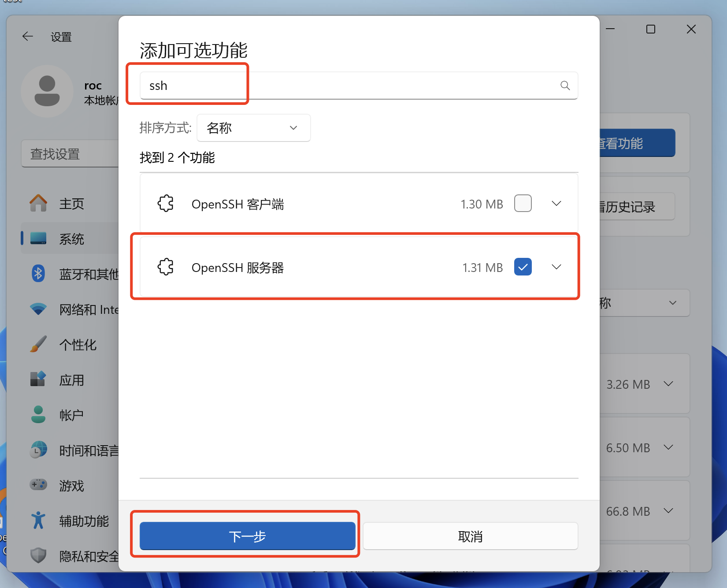
Task: Click the 查找设置 search box
Action: coord(70,154)
